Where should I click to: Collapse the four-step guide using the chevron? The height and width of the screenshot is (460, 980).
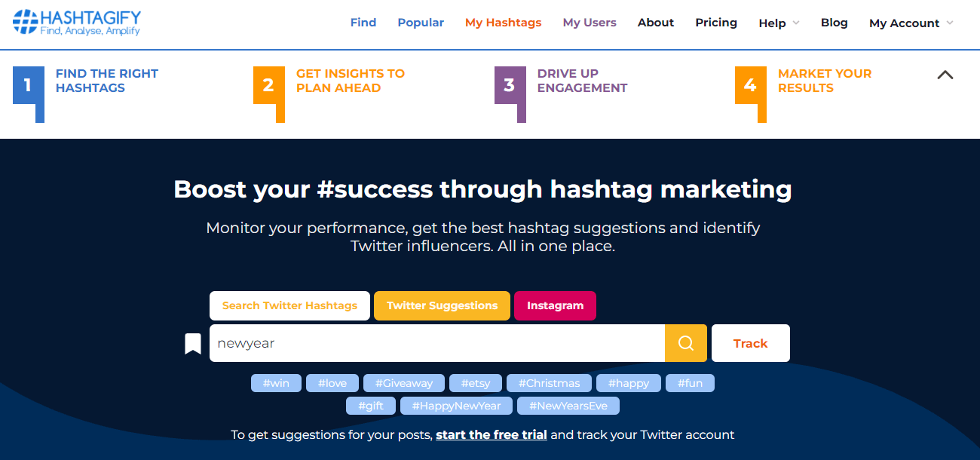(945, 75)
